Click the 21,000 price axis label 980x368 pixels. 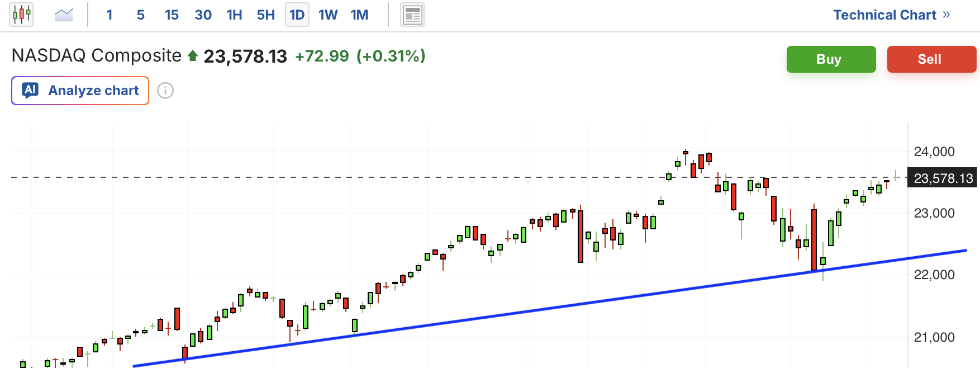point(934,337)
